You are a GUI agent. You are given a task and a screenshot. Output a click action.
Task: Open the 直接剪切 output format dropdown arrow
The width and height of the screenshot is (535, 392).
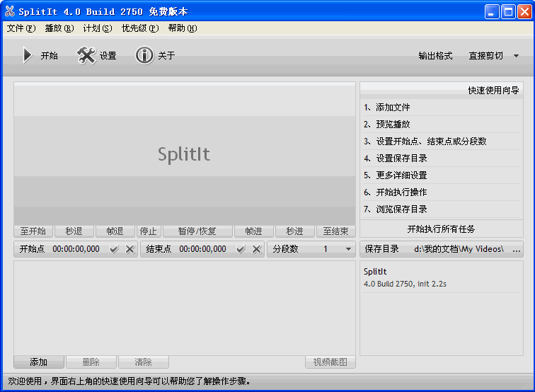click(x=516, y=56)
